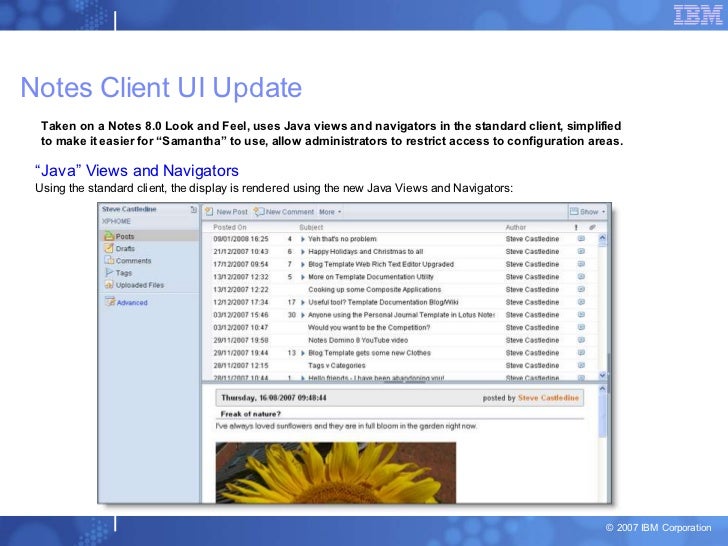Click the comment icon on 'Happy Holidays' row

[581, 251]
